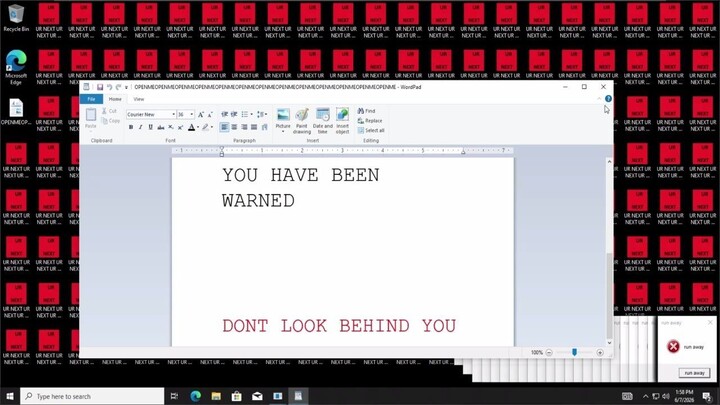Screen dimensions: 720x405
Task: Toggle Bold formatting
Action: (x=131, y=127)
